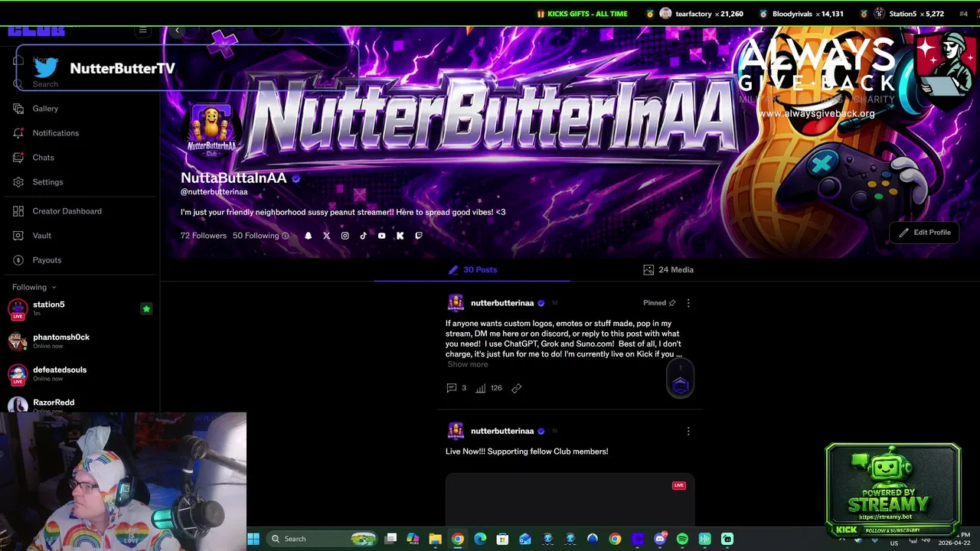980x551 pixels.
Task: Open the 50 Following list
Action: (256, 236)
